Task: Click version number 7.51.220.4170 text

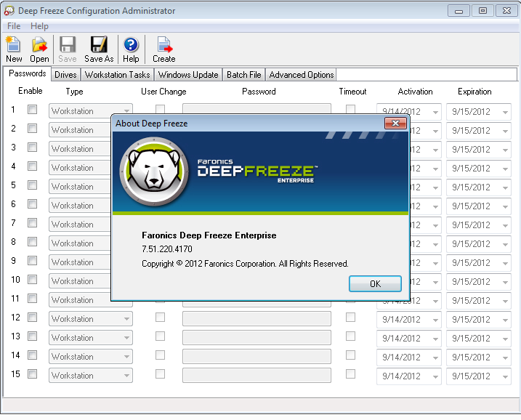Action: [167, 249]
